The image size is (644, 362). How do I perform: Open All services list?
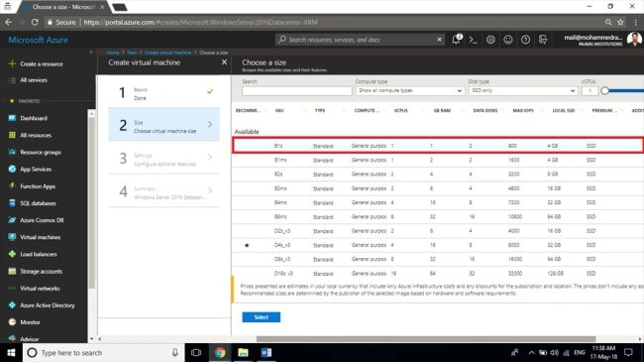[34, 80]
